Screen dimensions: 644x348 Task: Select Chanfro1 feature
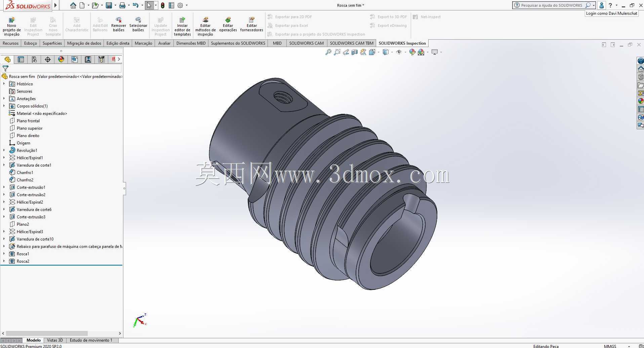pos(25,172)
